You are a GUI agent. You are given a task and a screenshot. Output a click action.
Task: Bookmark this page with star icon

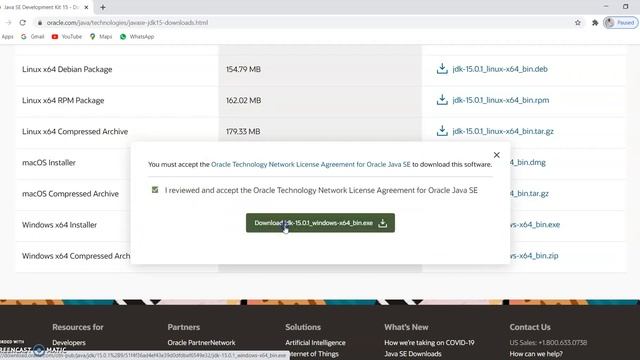[x=578, y=22]
